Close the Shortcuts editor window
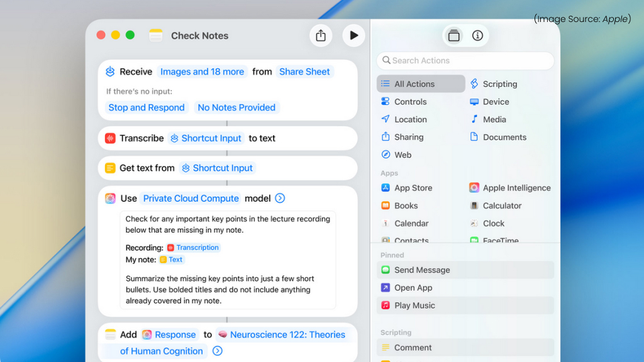 [101, 35]
